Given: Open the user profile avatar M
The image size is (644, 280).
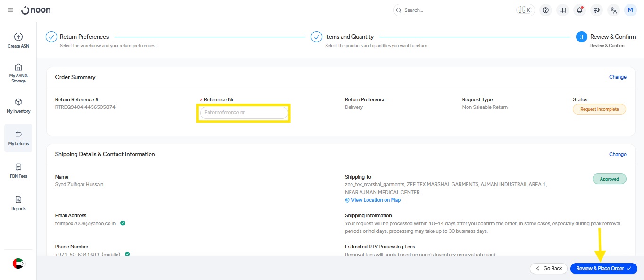Looking at the screenshot, I should 630,10.
